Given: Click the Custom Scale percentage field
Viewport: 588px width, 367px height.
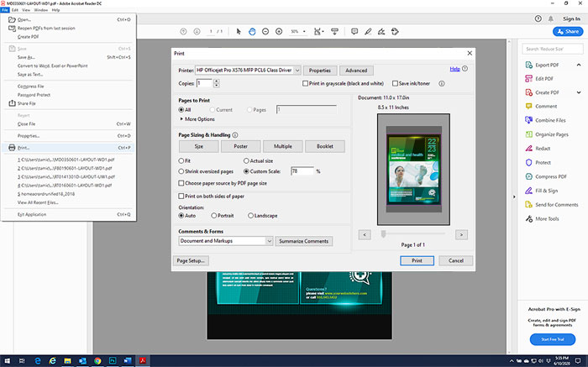Looking at the screenshot, I should tap(302, 171).
